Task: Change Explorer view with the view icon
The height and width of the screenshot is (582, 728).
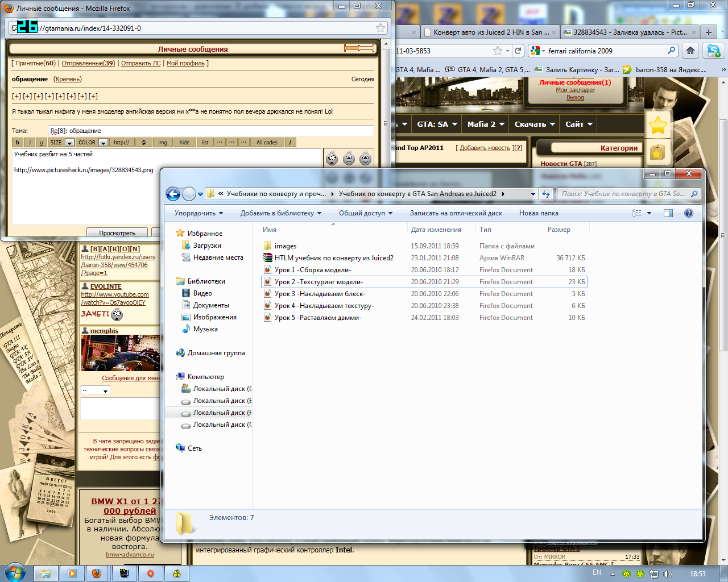Action: click(637, 213)
